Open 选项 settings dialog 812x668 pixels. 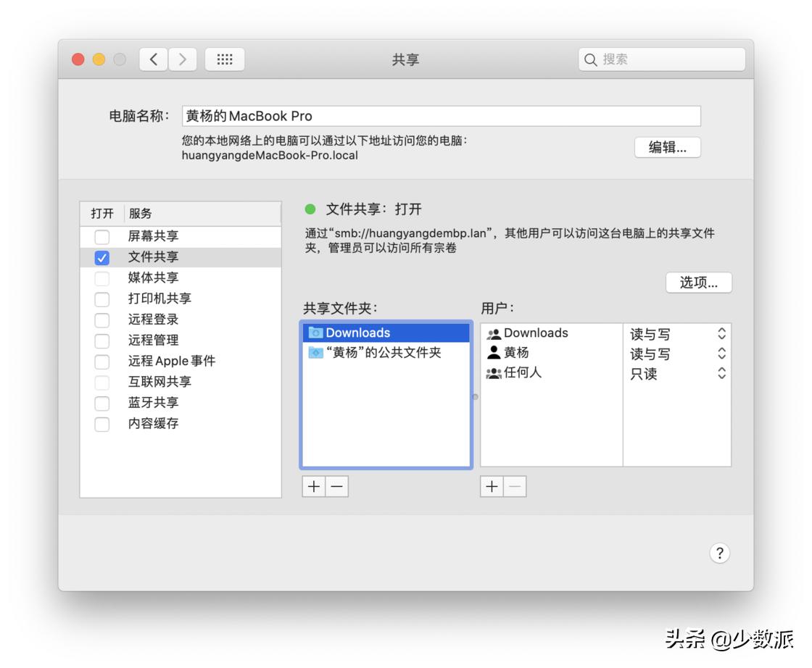click(698, 283)
